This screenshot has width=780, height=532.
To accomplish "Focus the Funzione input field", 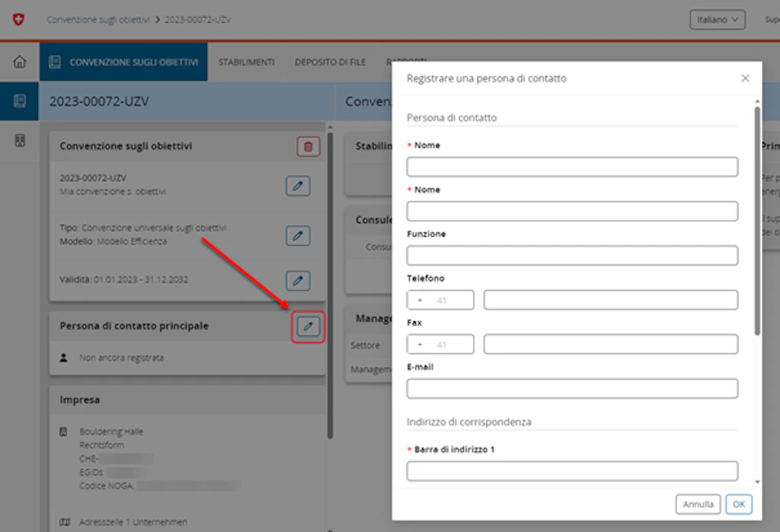I will pos(572,256).
